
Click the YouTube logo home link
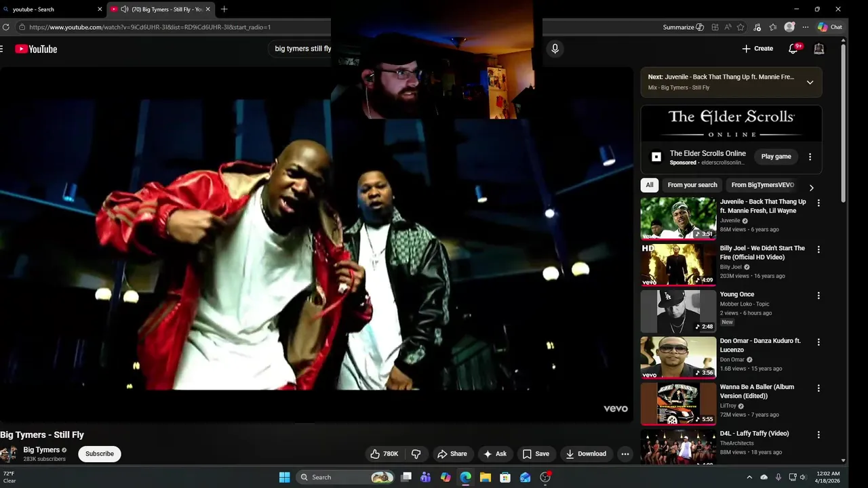(36, 49)
